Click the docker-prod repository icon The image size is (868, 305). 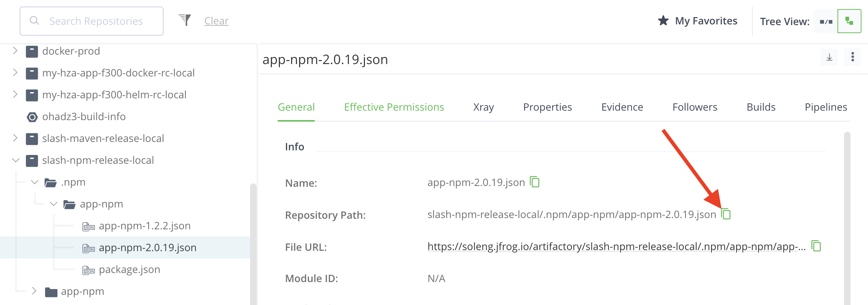(x=32, y=52)
